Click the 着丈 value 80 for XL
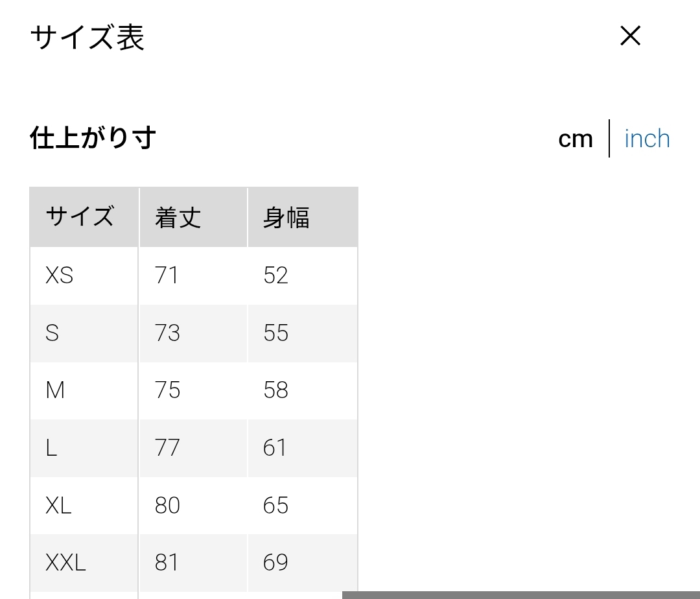The width and height of the screenshot is (700, 599). pos(167,505)
